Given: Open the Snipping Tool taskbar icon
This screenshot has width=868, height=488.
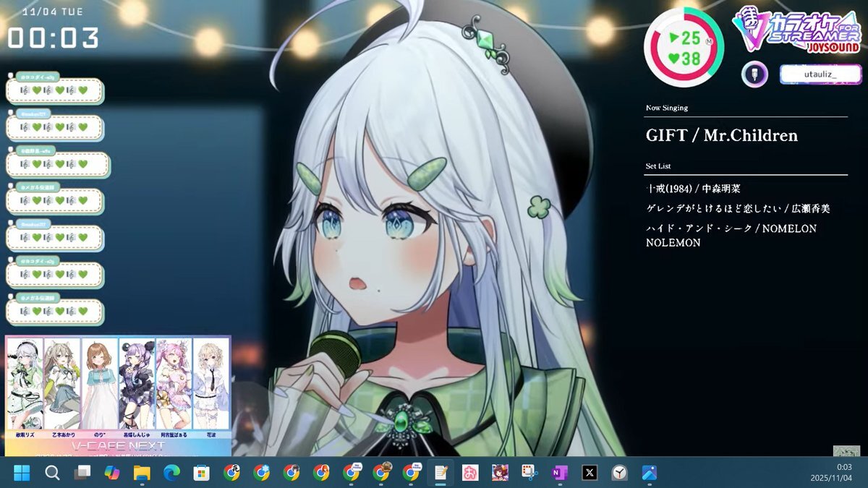Looking at the screenshot, I should (529, 473).
